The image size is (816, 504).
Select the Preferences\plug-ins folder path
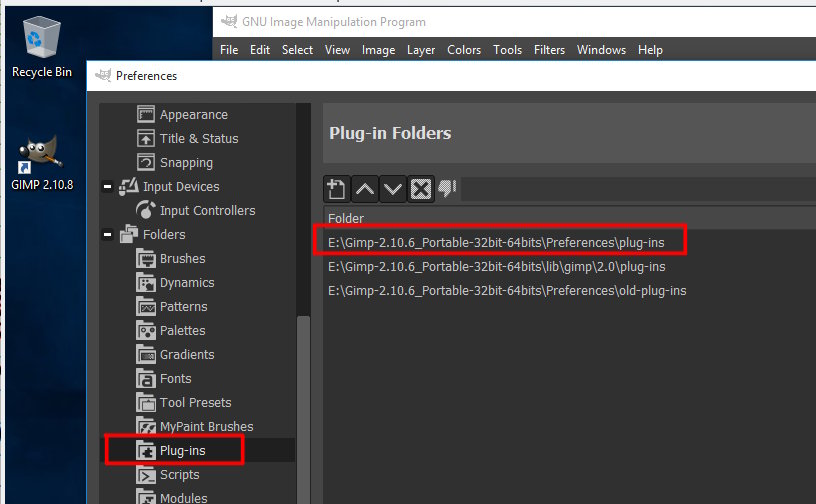tap(496, 243)
